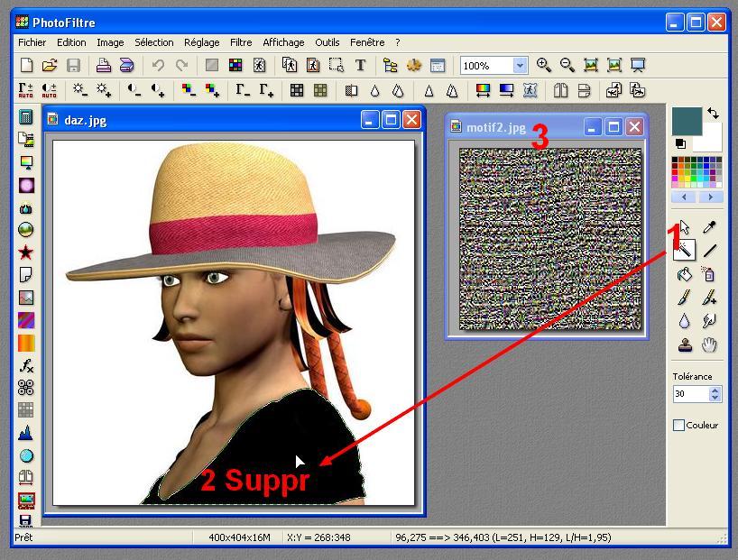Select the Advanced paintbrush tool
Screen dimensions: 738x560
(x=709, y=298)
